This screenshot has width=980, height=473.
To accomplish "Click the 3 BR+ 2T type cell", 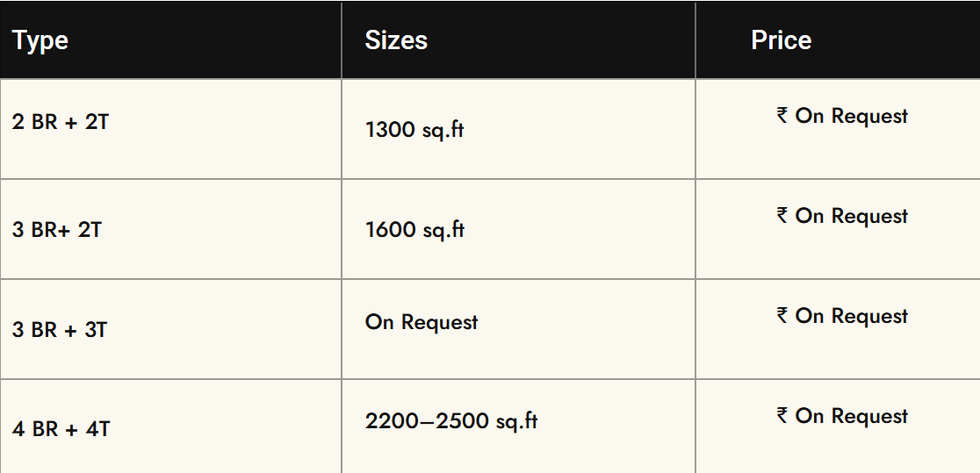I will [57, 230].
